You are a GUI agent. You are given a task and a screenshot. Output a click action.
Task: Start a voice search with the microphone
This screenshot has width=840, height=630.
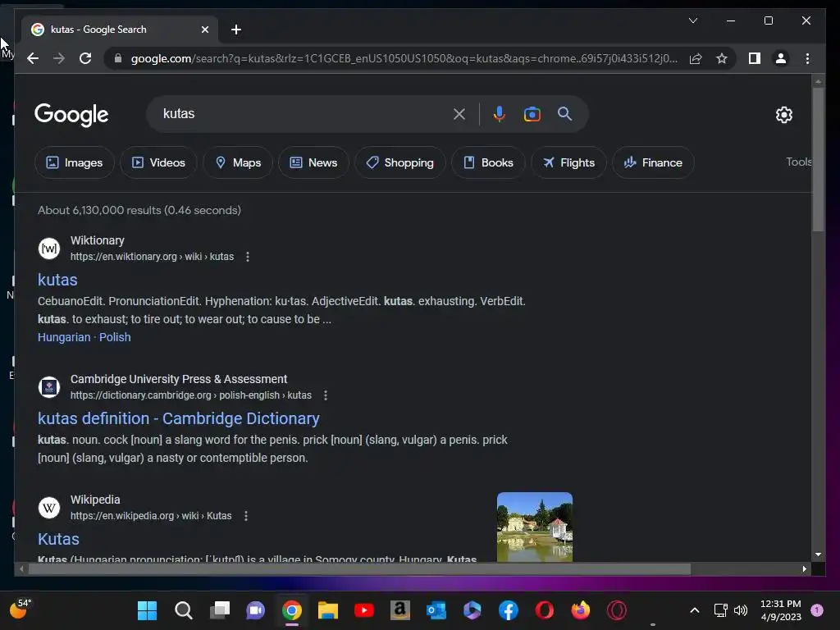coord(499,113)
